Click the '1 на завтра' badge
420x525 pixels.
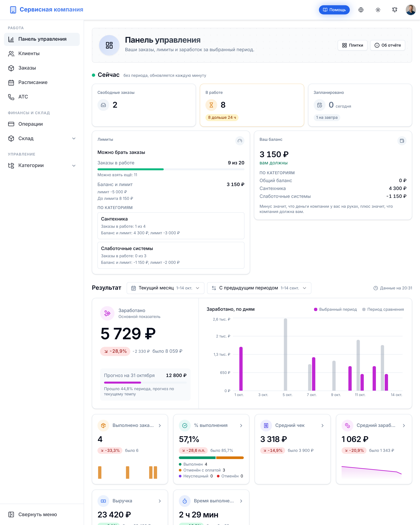(x=327, y=117)
